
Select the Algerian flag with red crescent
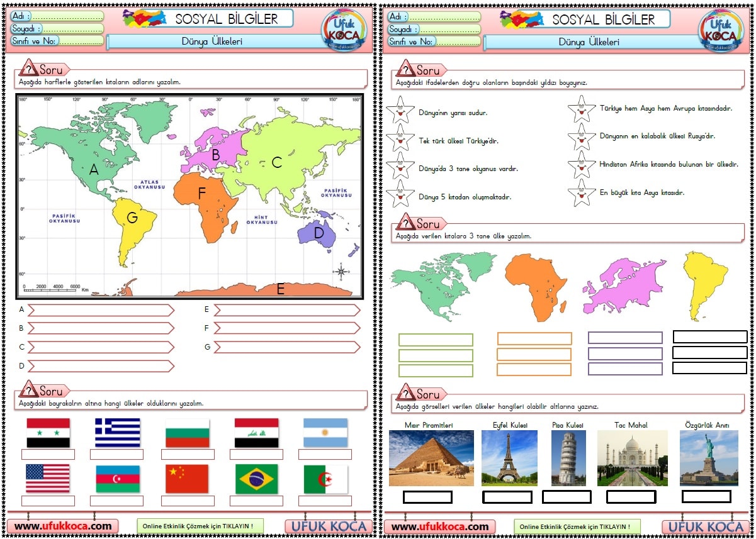point(325,479)
